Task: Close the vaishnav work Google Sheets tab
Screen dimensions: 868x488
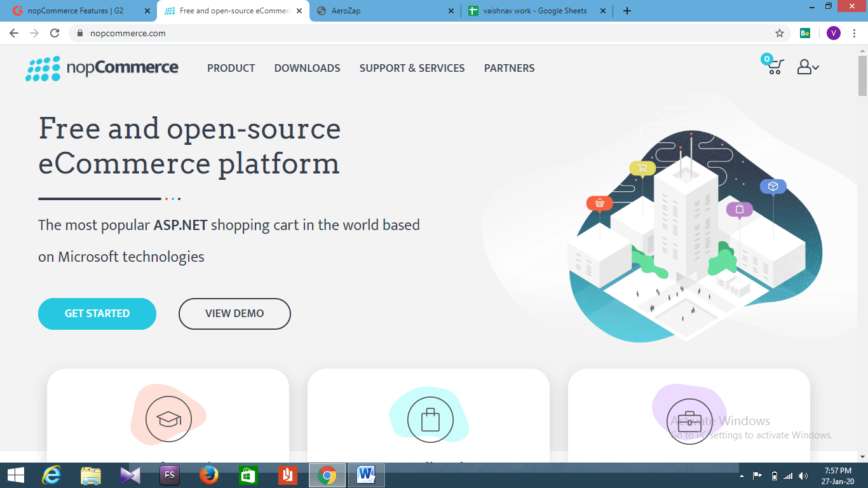Action: point(603,11)
